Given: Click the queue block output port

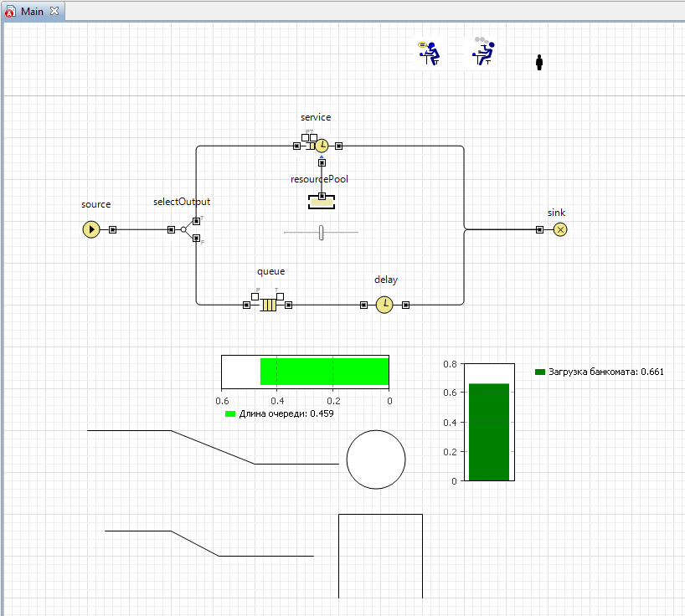Looking at the screenshot, I should 288,305.
